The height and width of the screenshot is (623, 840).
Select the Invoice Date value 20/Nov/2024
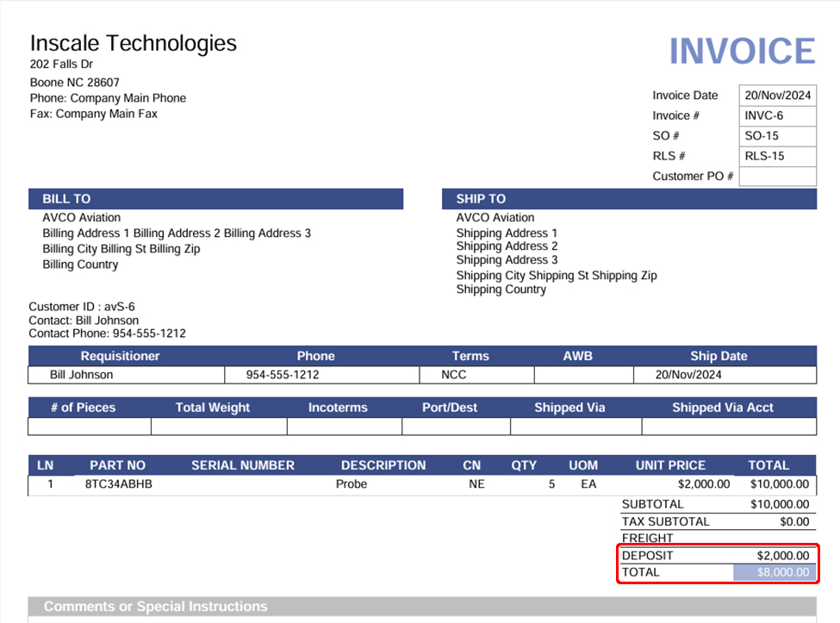[778, 96]
